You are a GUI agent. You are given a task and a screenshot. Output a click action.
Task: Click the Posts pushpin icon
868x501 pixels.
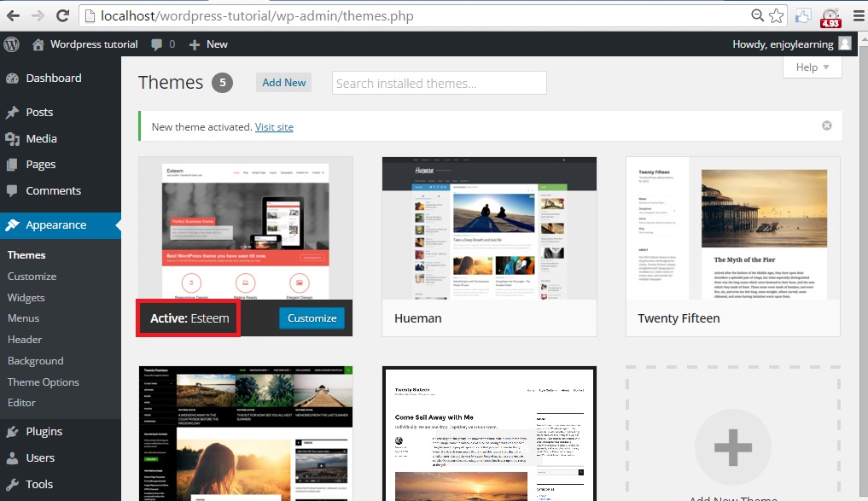[x=12, y=113]
